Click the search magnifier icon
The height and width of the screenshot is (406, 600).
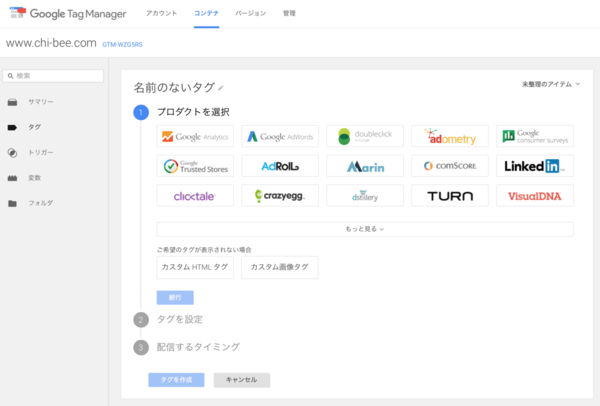(x=10, y=76)
